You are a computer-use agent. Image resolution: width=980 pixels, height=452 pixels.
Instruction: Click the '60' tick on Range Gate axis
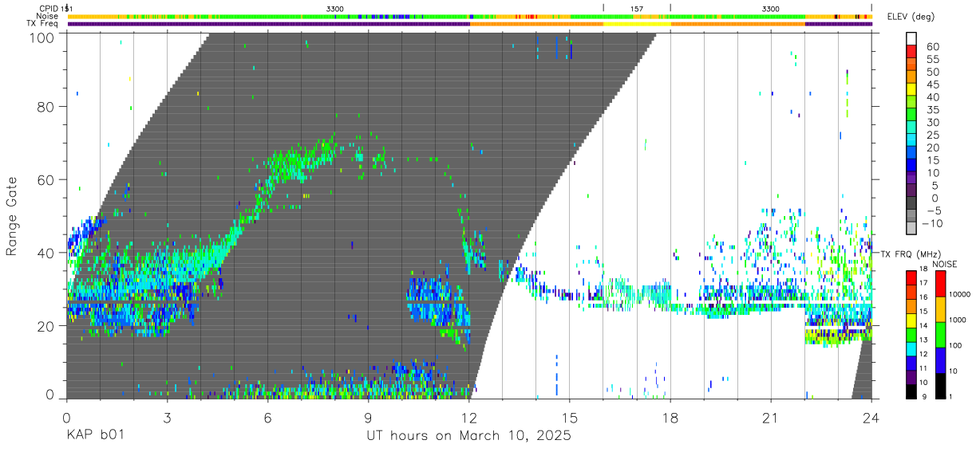pos(45,179)
